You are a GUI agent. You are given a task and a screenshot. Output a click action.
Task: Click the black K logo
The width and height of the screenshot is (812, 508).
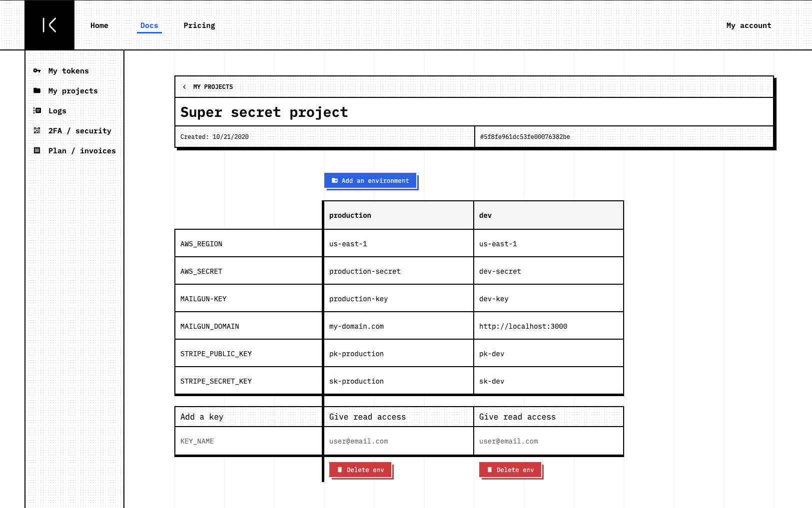(x=49, y=25)
